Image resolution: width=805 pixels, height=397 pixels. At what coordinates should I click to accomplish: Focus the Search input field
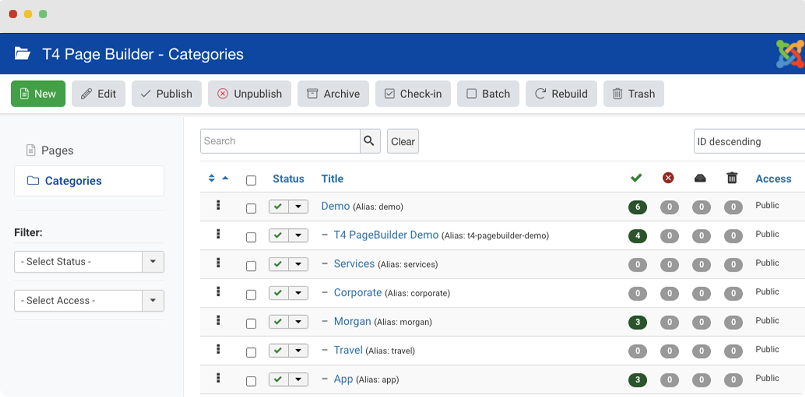tap(280, 141)
